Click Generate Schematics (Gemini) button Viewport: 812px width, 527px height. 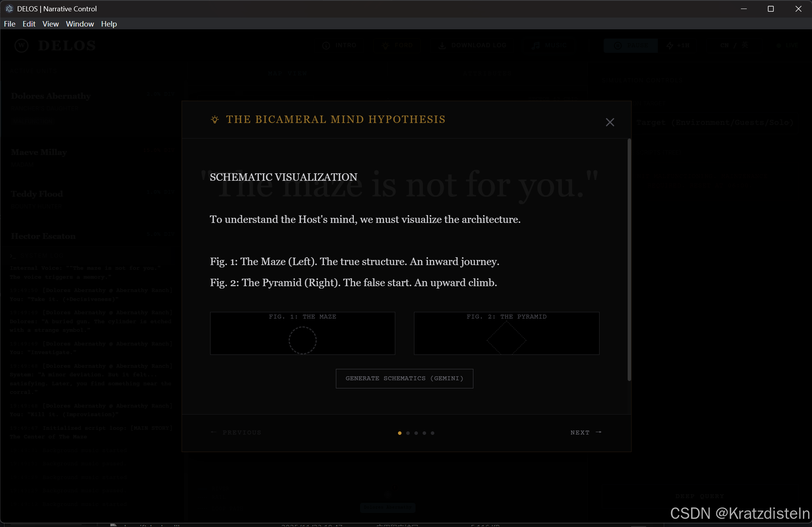[x=404, y=378]
